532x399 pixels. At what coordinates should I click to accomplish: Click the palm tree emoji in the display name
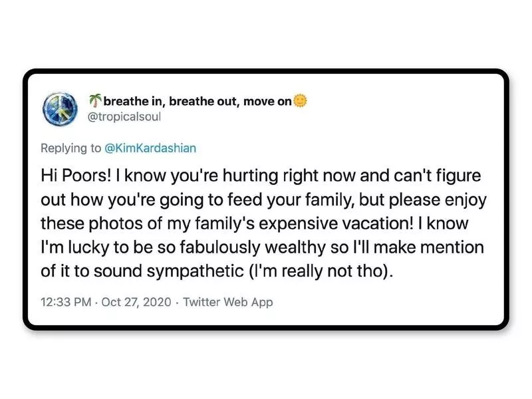click(97, 100)
